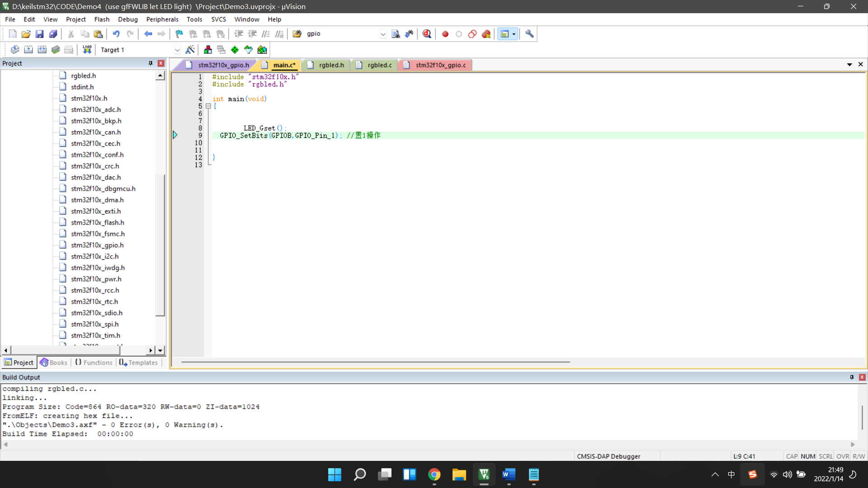Click the Project tree scroll-right arrow
This screenshot has width=868, height=488.
151,350
